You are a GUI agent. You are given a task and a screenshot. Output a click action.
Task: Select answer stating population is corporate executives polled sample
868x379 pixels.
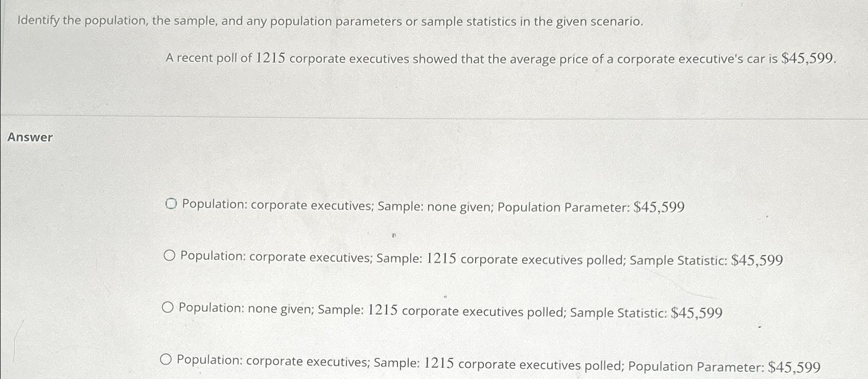(169, 257)
